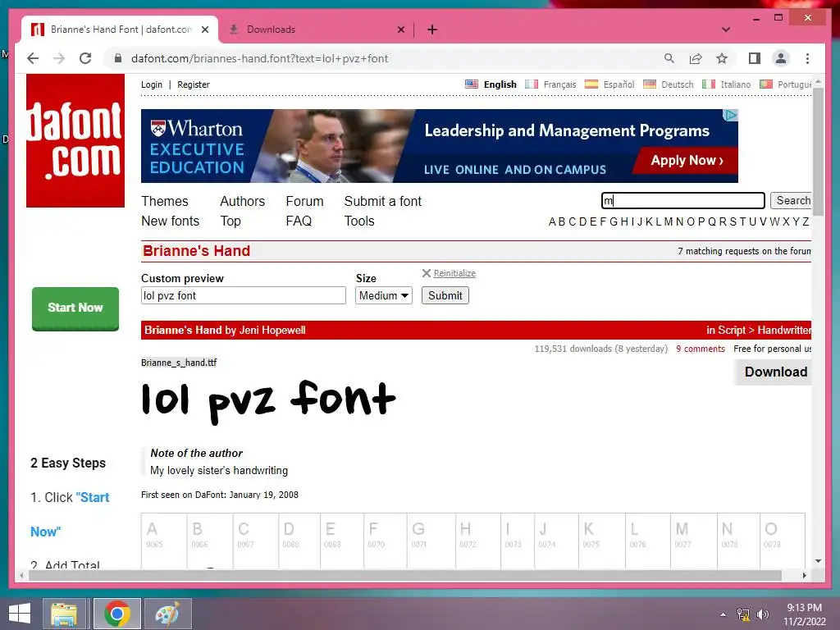The width and height of the screenshot is (840, 630).
Task: Click the Reinitialize X icon
Action: click(x=427, y=273)
